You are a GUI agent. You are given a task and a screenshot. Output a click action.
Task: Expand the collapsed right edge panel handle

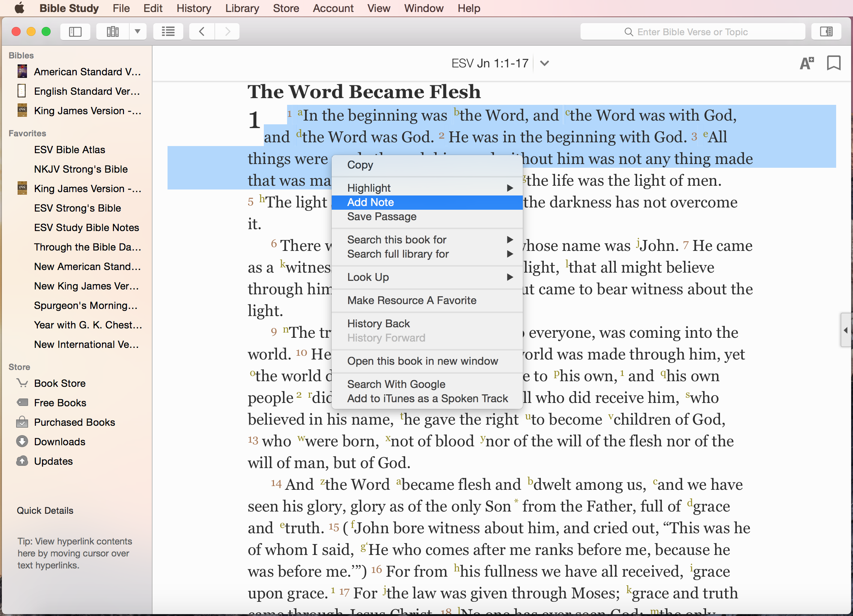tap(846, 330)
